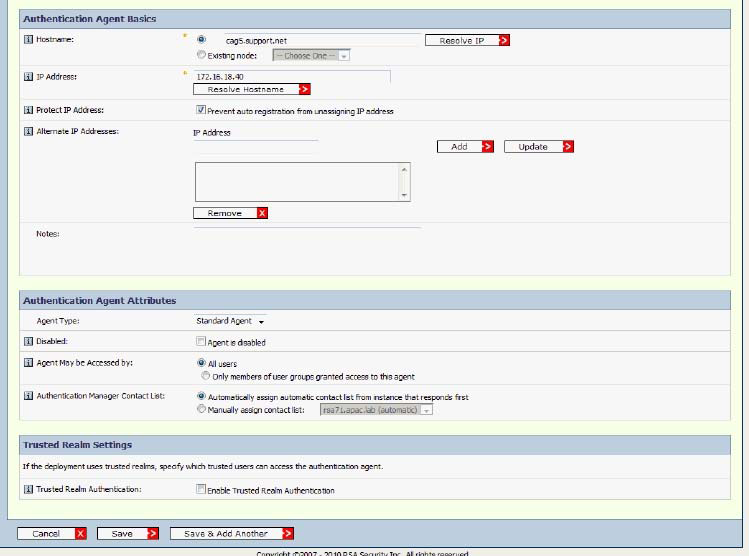The width and height of the screenshot is (749, 556).
Task: Check the Agent is disabled box
Action: 201,342
